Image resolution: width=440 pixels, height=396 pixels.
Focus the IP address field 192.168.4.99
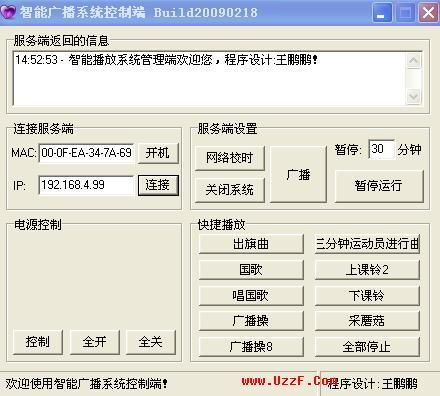86,185
